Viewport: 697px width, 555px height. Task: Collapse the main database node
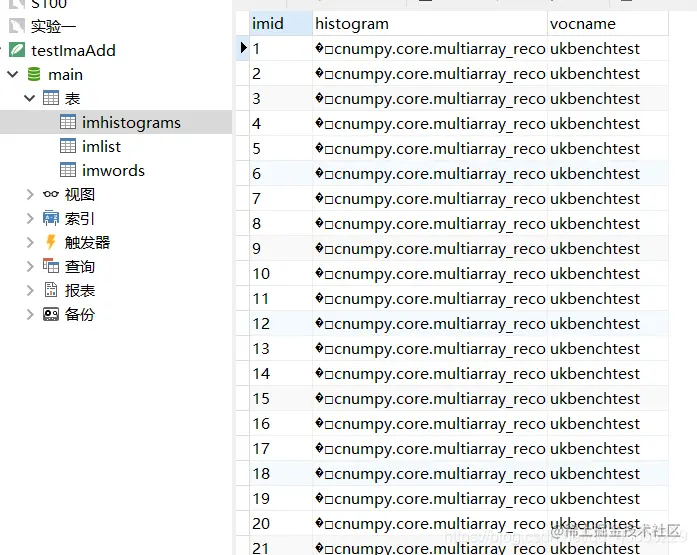13,74
